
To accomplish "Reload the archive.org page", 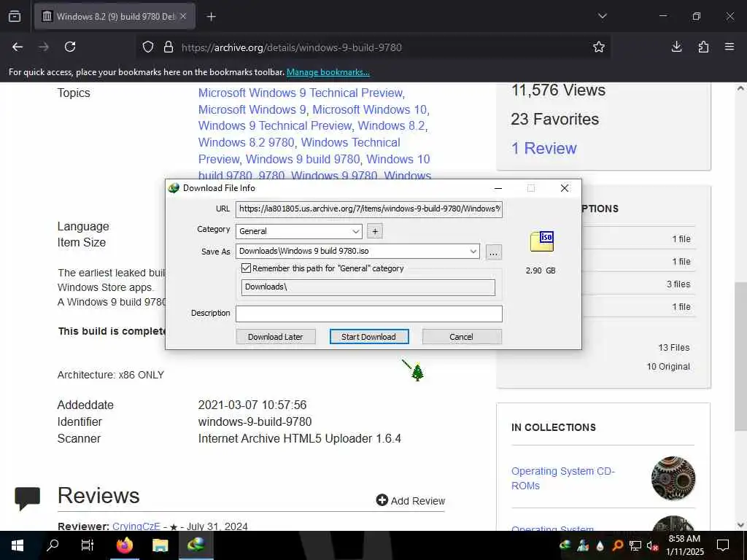I will pos(70,47).
